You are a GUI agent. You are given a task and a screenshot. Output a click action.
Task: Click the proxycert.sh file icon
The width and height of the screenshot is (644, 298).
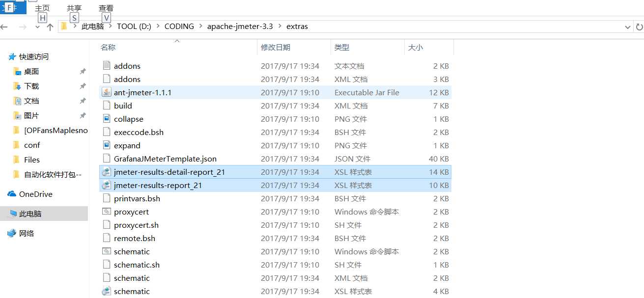click(x=106, y=225)
